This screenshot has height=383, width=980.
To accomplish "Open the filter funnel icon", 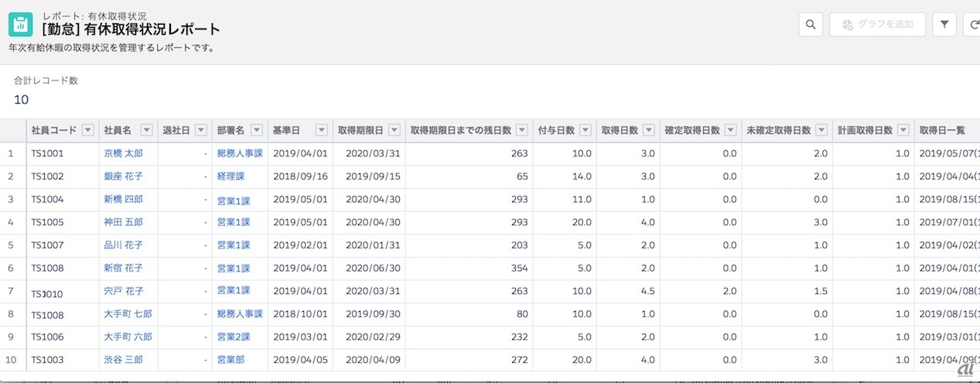I will [x=944, y=25].
